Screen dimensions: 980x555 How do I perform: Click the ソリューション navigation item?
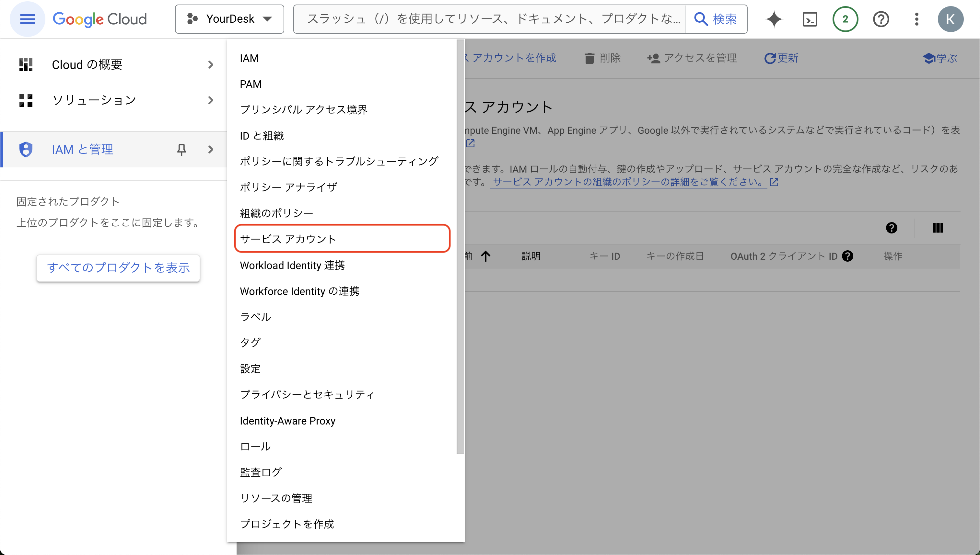pos(114,100)
